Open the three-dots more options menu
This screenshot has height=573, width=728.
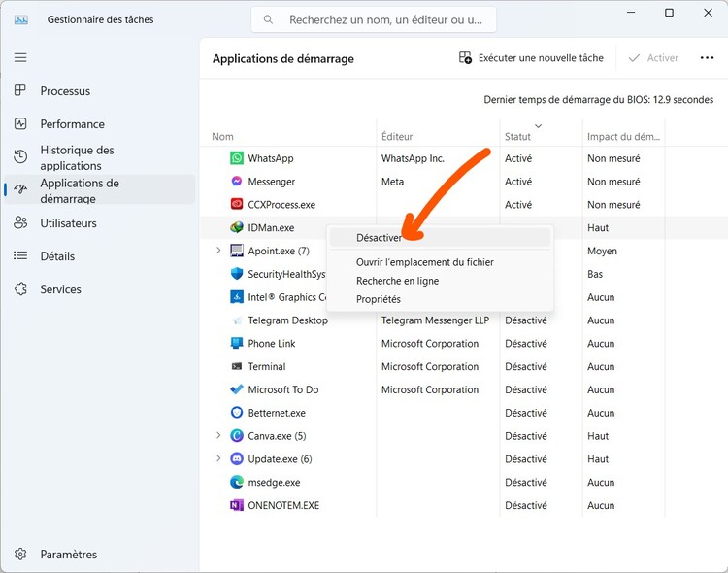click(x=707, y=58)
